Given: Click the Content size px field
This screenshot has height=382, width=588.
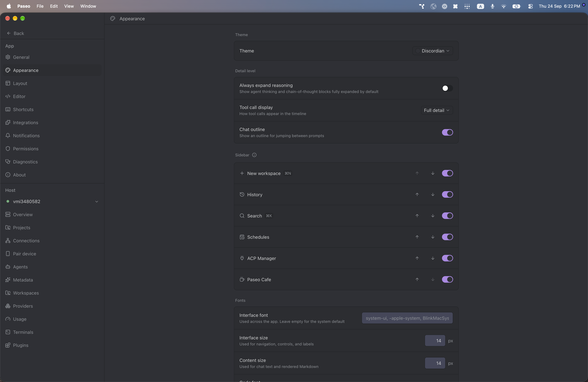Looking at the screenshot, I should tap(435, 363).
